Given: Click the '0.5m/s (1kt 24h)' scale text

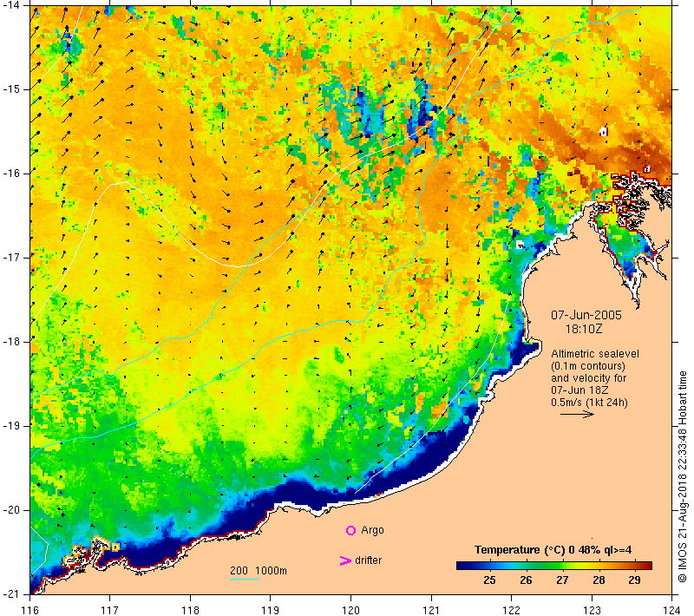Looking at the screenshot, I should tap(589, 403).
